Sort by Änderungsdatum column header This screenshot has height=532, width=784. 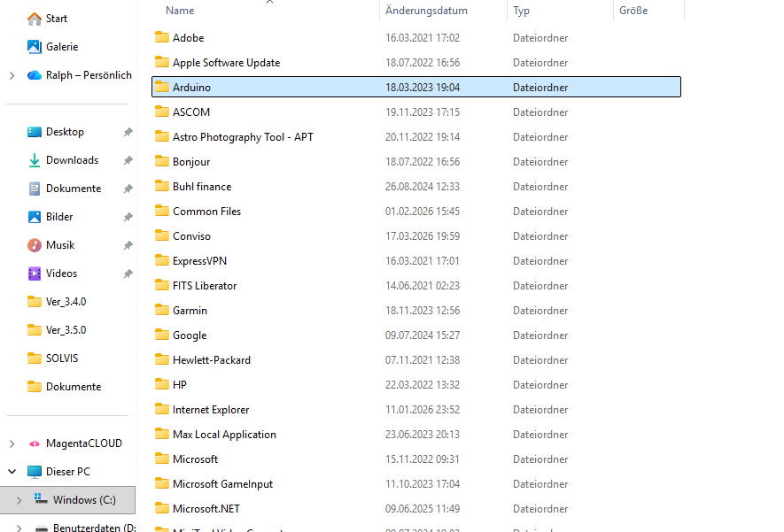pyautogui.click(x=426, y=11)
